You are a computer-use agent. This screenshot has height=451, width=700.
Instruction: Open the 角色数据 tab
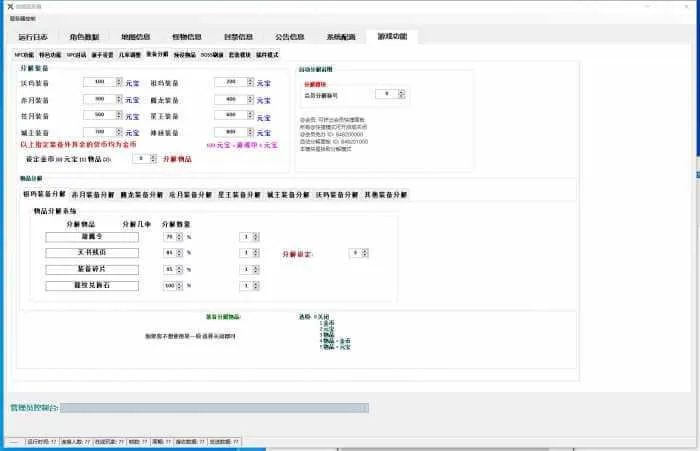pos(84,37)
